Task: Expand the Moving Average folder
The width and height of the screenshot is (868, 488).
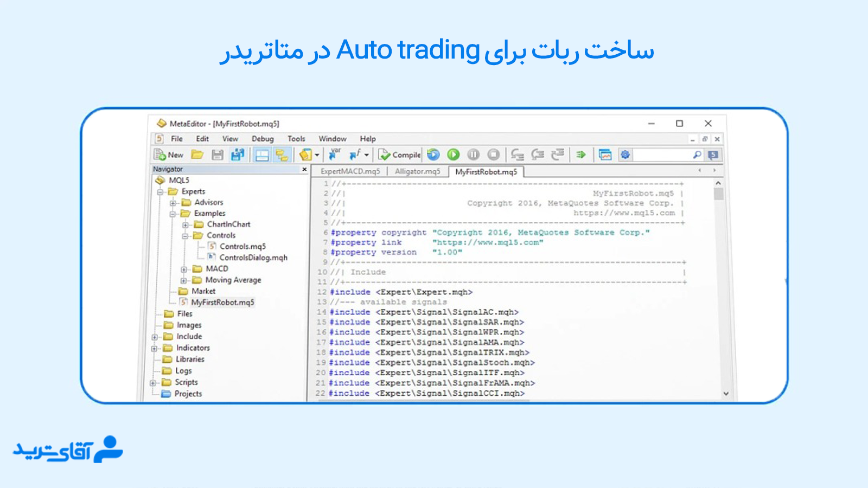Action: click(x=184, y=280)
